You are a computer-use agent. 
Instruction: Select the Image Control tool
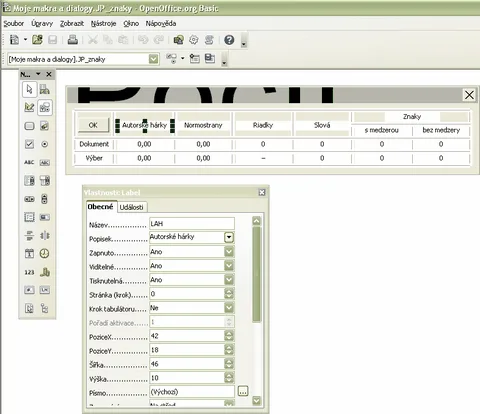(44, 126)
